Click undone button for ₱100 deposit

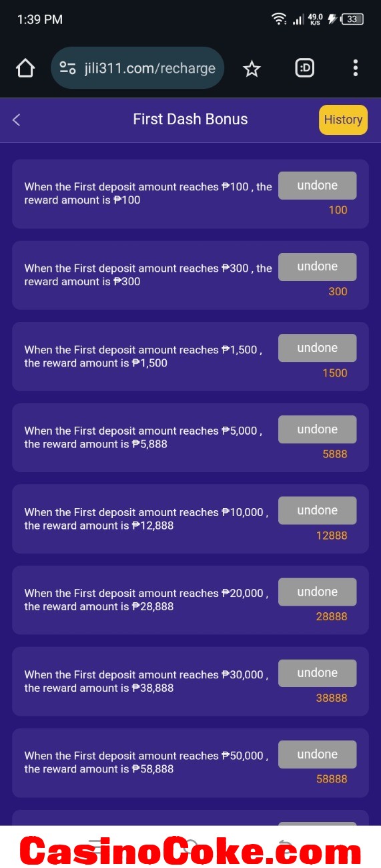(x=318, y=186)
